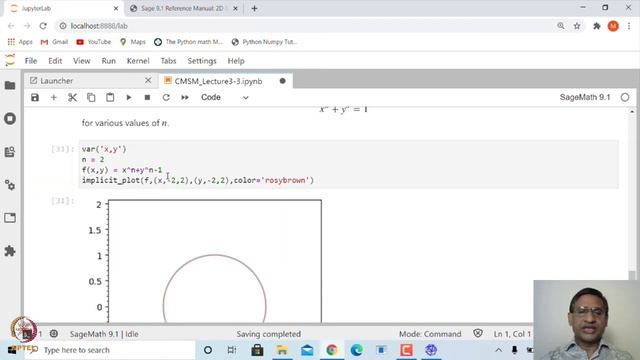The height and width of the screenshot is (360, 640).
Task: Click the Windows search box
Action: (109, 350)
